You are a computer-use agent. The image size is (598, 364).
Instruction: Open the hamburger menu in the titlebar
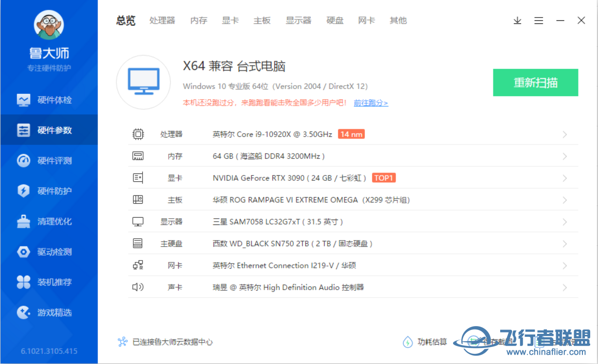coord(539,20)
